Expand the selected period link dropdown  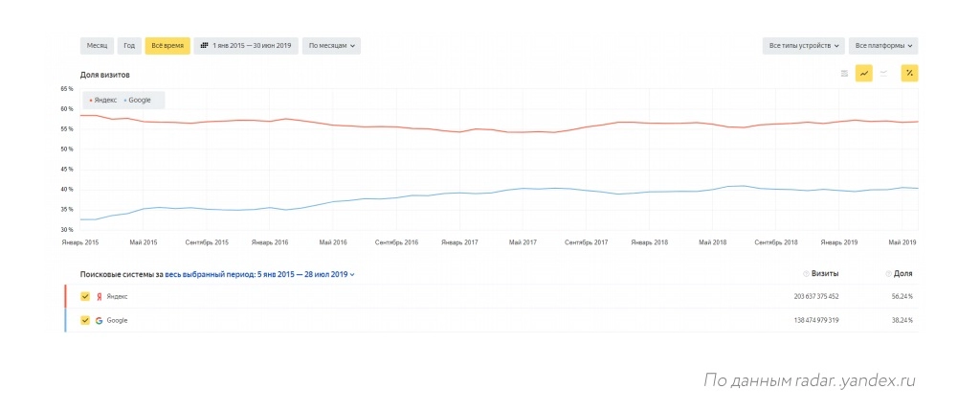[x=259, y=274]
